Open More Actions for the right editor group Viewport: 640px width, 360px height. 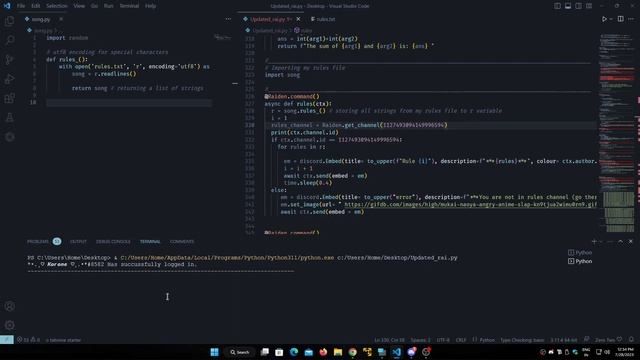point(631,19)
